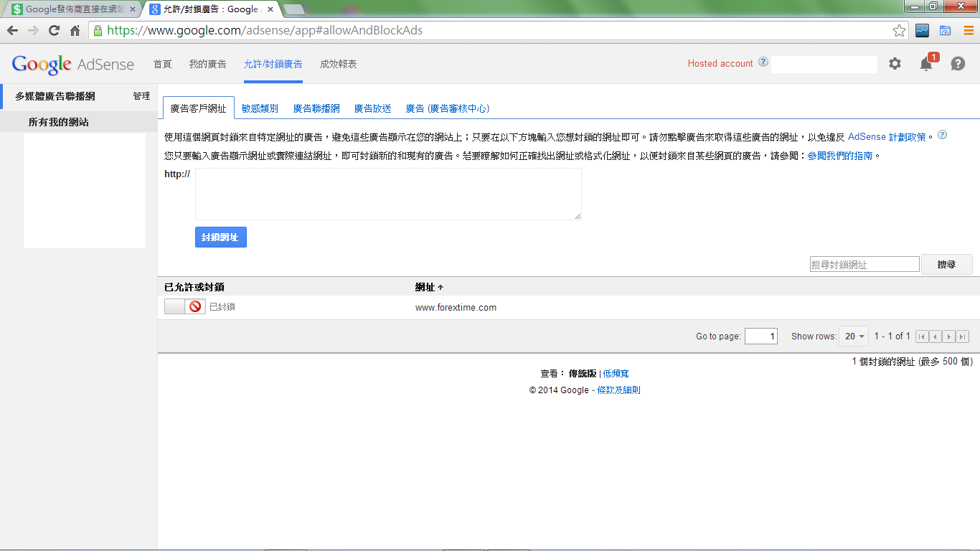The width and height of the screenshot is (980, 551).
Task: Go forward with the browser forward arrow
Action: click(33, 30)
